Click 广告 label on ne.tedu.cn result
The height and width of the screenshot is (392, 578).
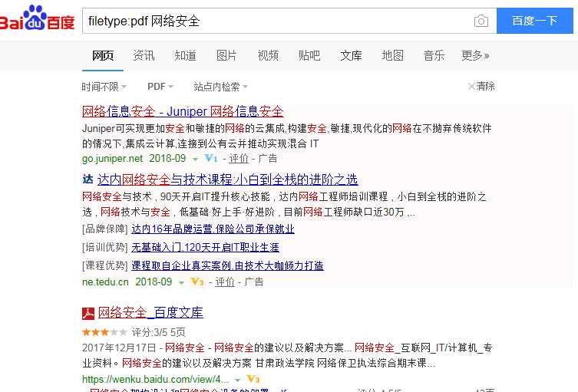(x=254, y=282)
